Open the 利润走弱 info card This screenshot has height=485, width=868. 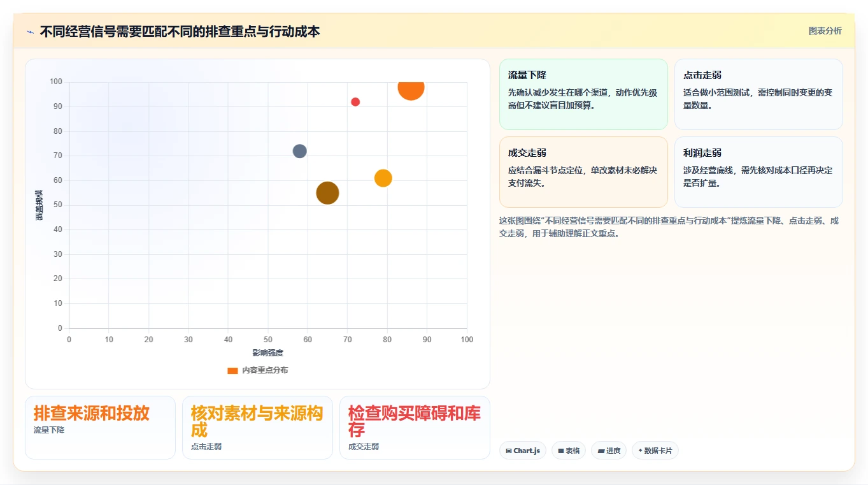pos(758,172)
